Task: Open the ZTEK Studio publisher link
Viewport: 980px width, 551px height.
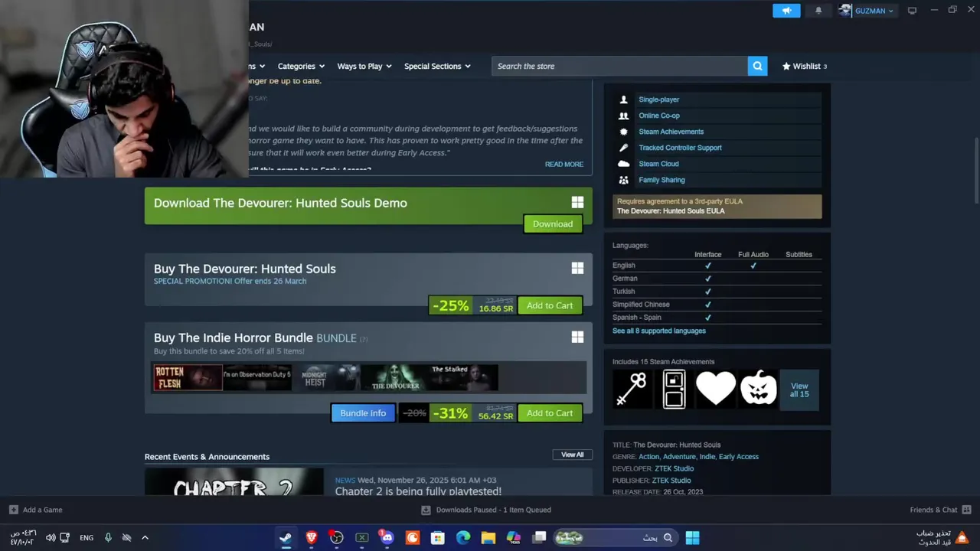Action: coord(671,481)
